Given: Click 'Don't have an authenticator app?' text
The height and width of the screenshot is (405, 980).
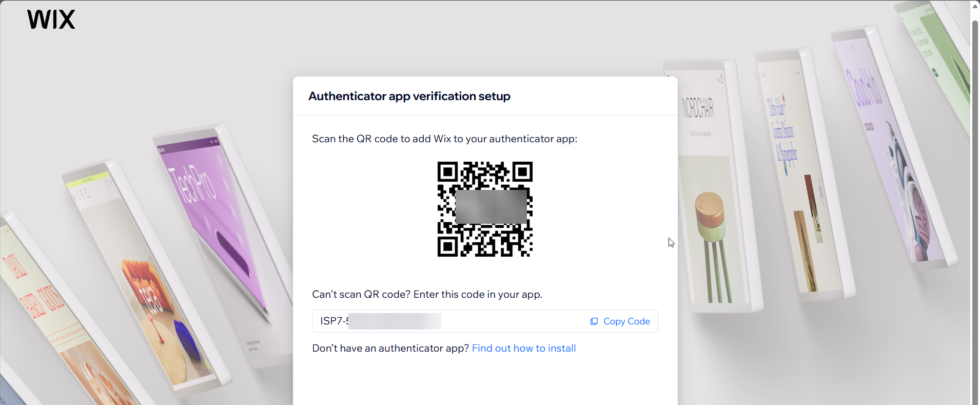Looking at the screenshot, I should (x=390, y=348).
